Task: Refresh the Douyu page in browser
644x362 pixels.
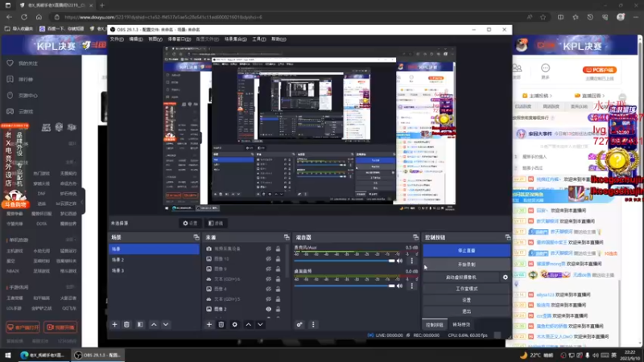Action: click(24, 17)
